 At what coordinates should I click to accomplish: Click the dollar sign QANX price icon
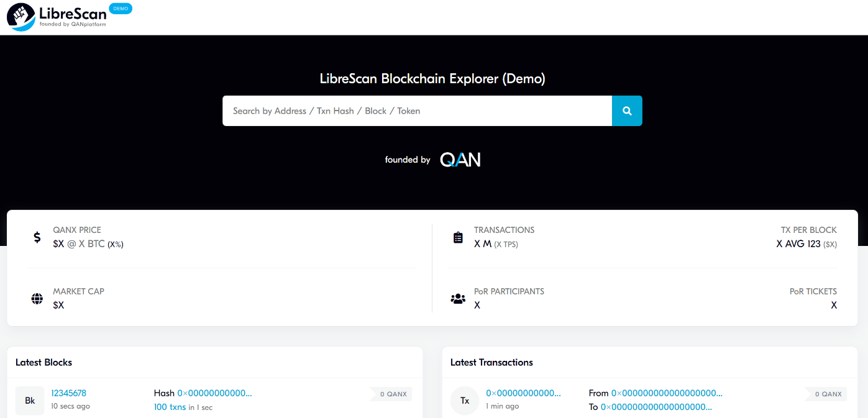pos(37,237)
